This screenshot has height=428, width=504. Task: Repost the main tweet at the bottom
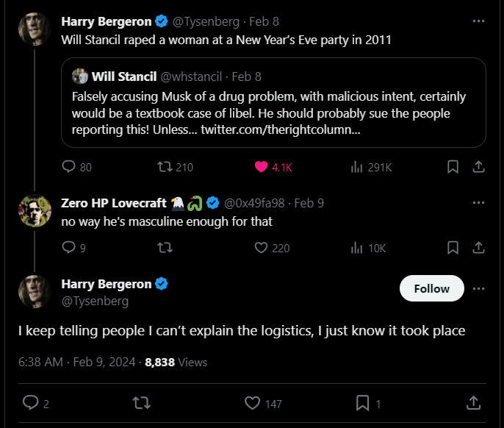(141, 403)
